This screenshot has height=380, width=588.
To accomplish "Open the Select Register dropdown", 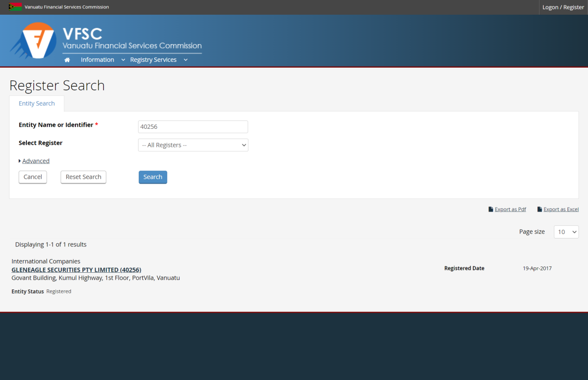I will pyautogui.click(x=193, y=145).
